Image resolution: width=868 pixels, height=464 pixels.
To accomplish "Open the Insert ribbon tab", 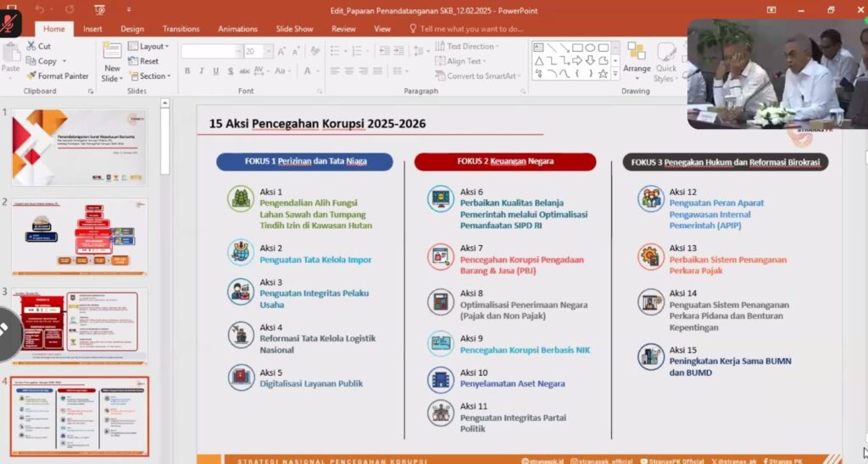I will [92, 29].
